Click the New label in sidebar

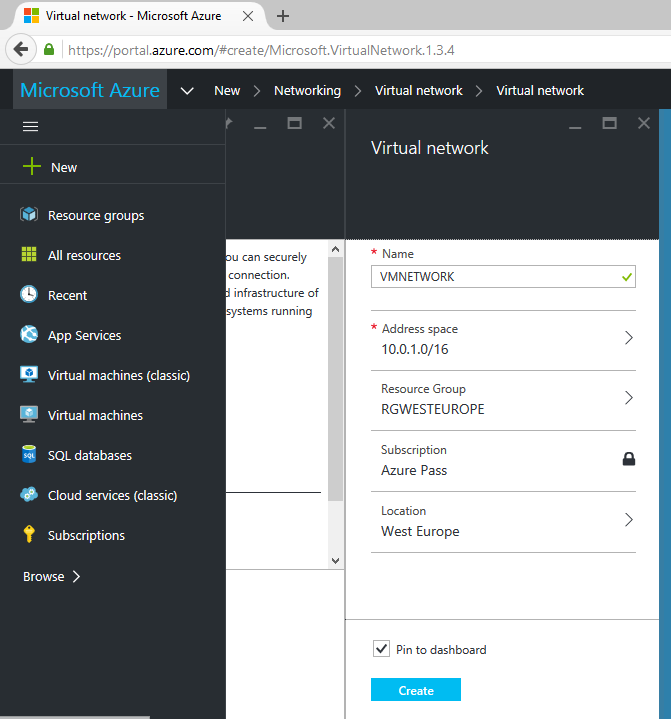click(x=64, y=167)
